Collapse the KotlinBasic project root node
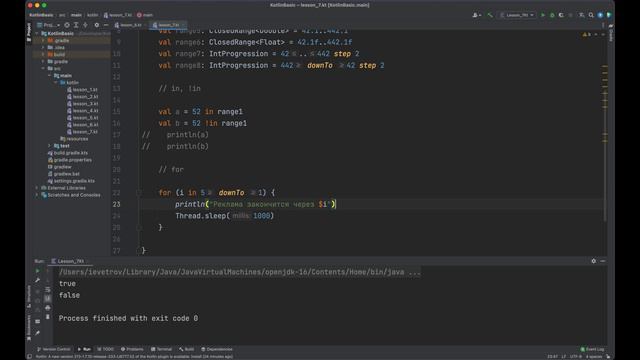Viewport: 640px width, 360px height. [x=37, y=33]
